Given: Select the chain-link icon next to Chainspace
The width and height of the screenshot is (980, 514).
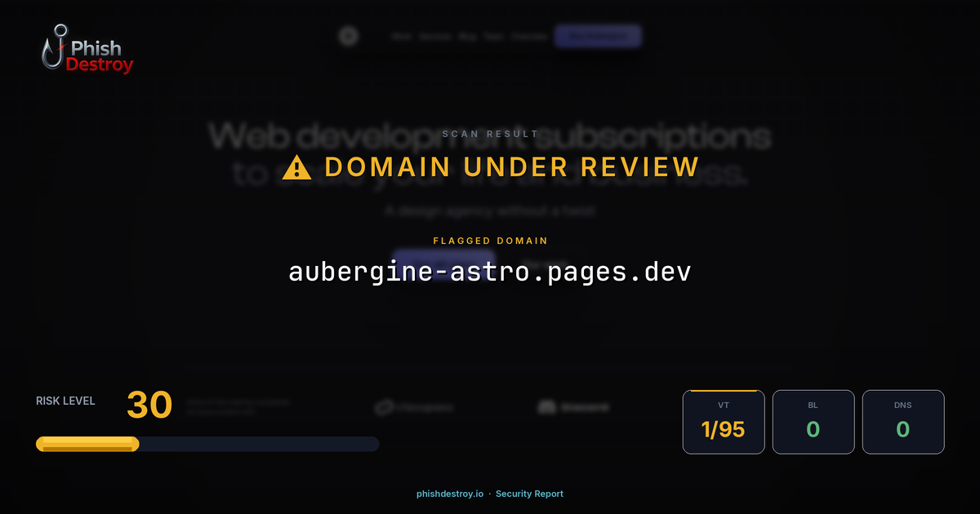Looking at the screenshot, I should tap(384, 407).
